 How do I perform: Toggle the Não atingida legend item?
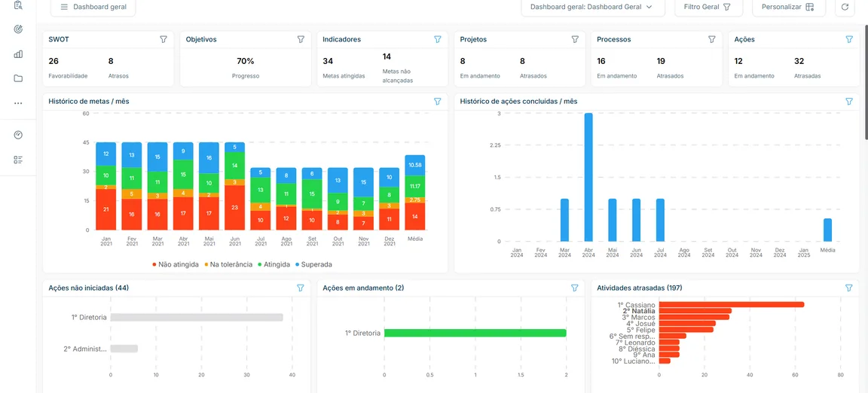click(x=176, y=264)
